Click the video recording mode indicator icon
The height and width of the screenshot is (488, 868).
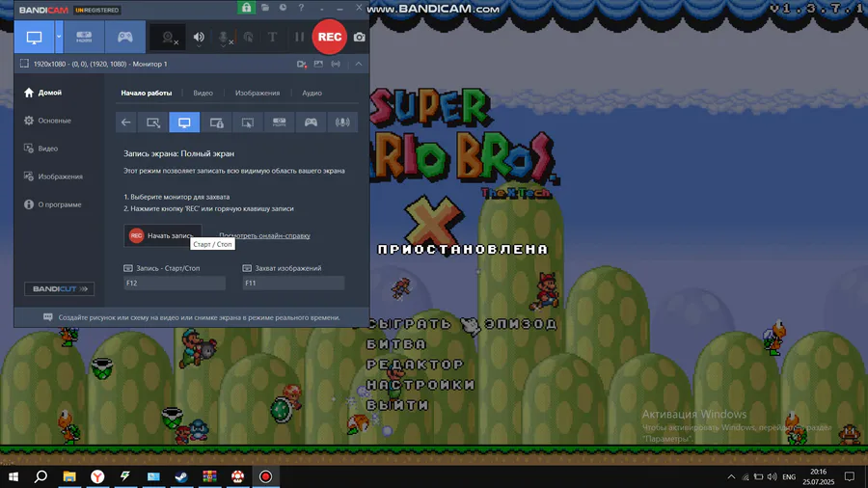(x=302, y=65)
